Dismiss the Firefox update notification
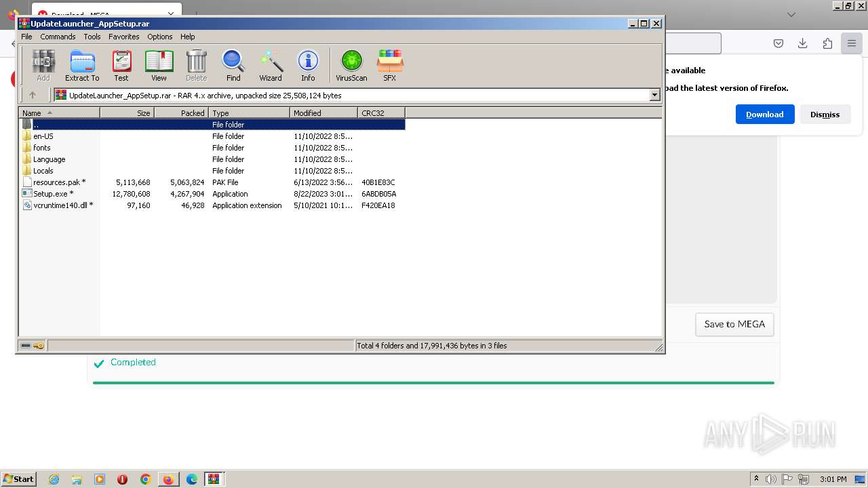 [825, 115]
